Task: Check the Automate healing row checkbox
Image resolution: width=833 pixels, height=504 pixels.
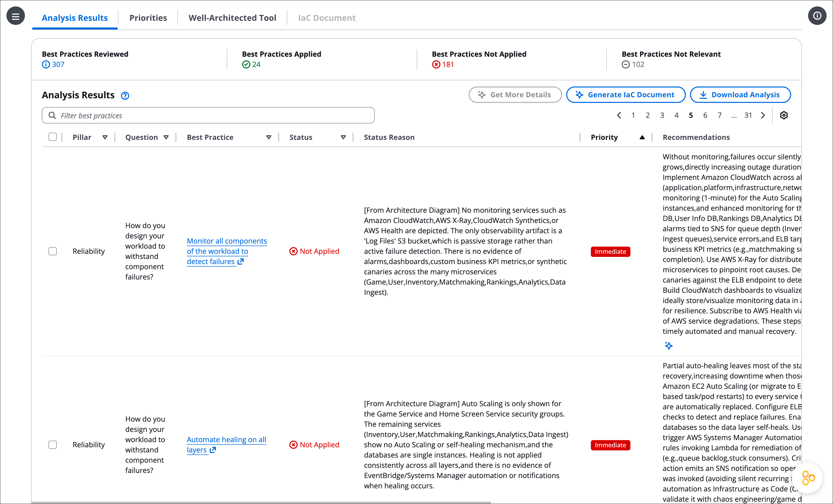Action: tap(52, 444)
